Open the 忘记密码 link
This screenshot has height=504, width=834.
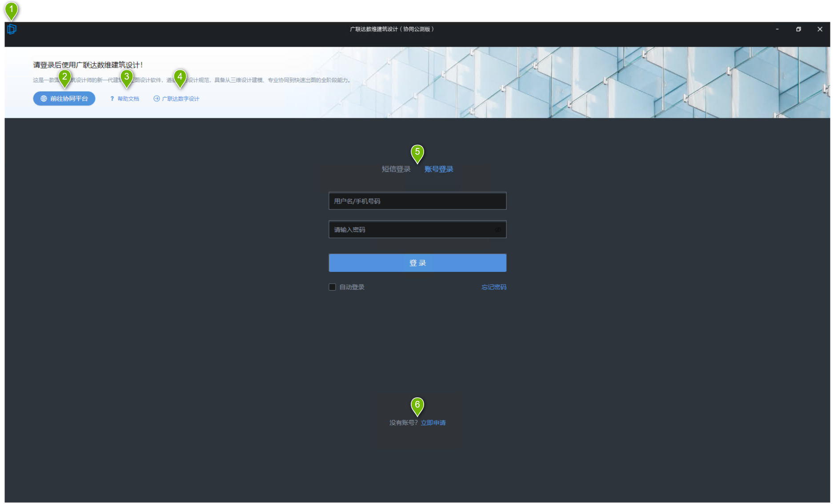(494, 287)
